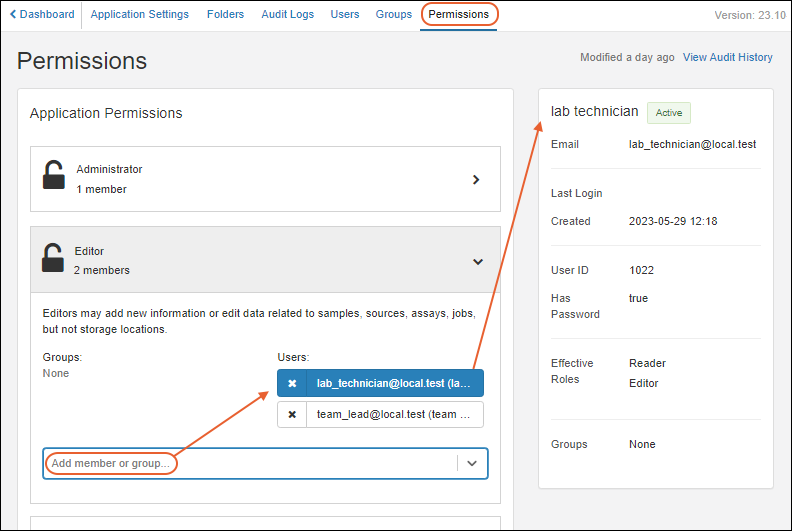Remove team_lead@local.test with the x icon

[x=292, y=415]
